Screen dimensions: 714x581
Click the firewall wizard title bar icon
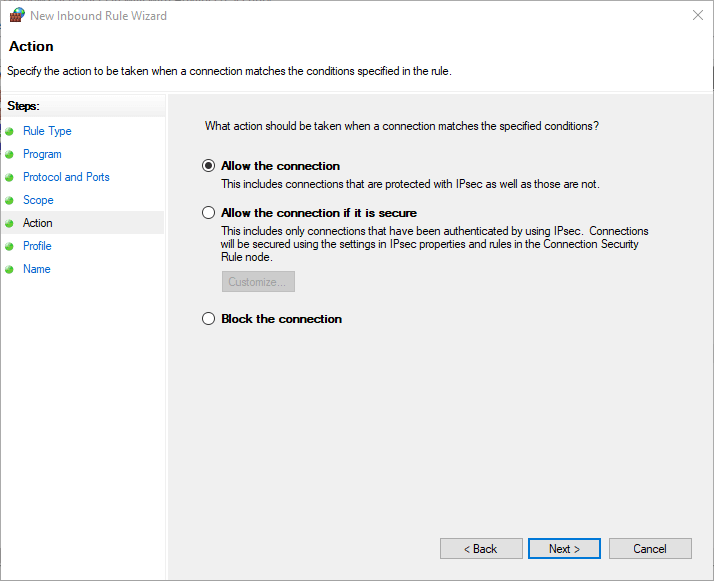(16, 15)
